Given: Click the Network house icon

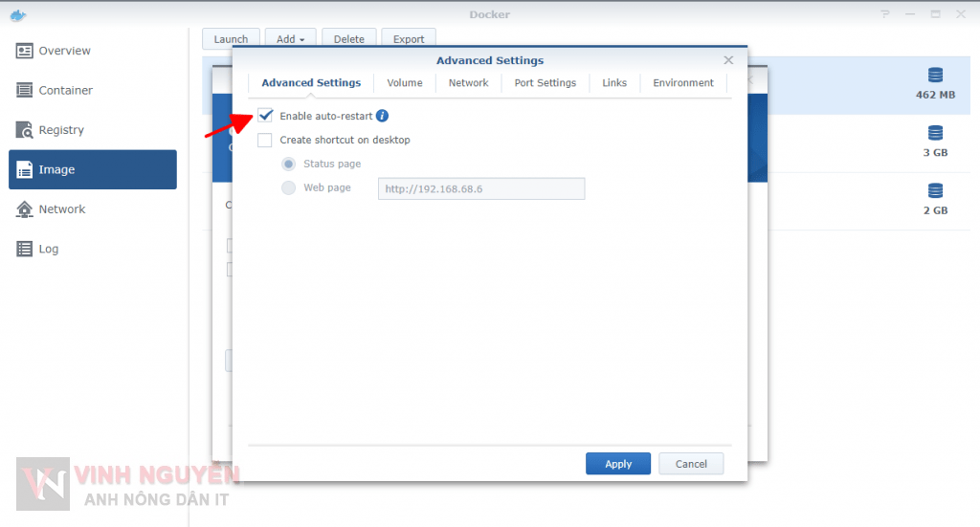Looking at the screenshot, I should coord(24,209).
